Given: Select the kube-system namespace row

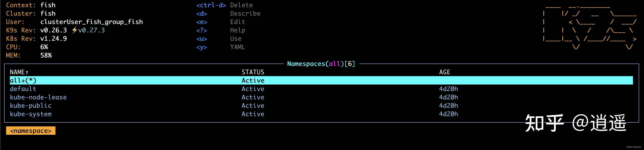Looking at the screenshot, I should point(31,114).
